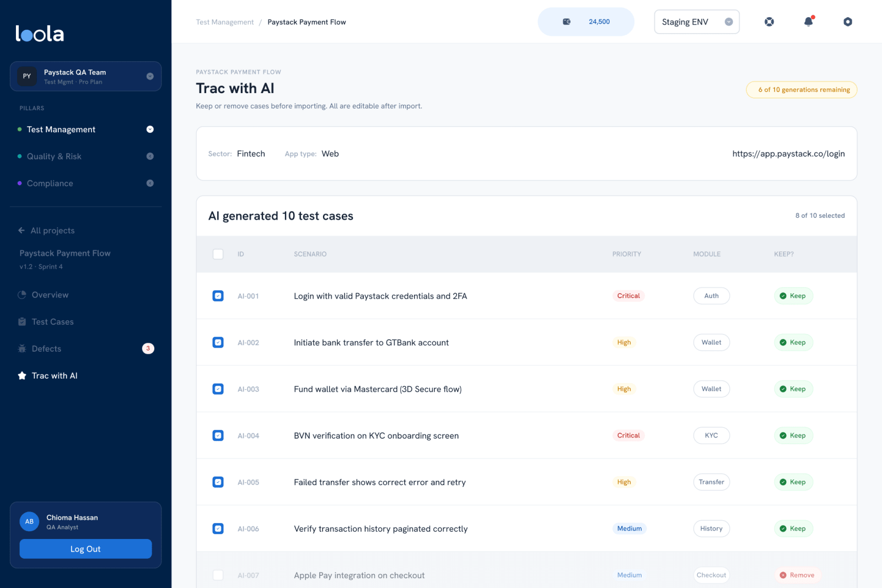Click the loola logo
The height and width of the screenshot is (588, 882).
click(x=40, y=34)
